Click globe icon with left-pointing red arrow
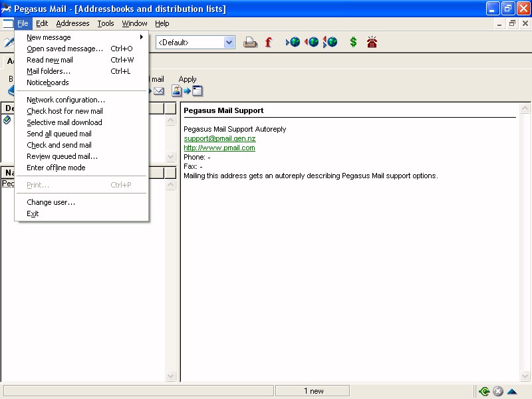Image resolution: width=532 pixels, height=399 pixels. pyautogui.click(x=311, y=42)
